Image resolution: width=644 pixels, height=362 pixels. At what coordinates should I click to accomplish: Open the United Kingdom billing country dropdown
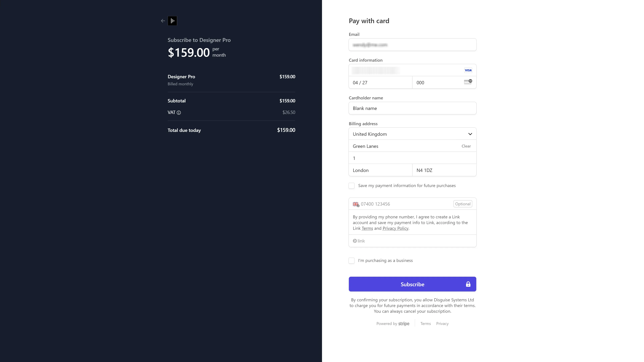pos(412,134)
